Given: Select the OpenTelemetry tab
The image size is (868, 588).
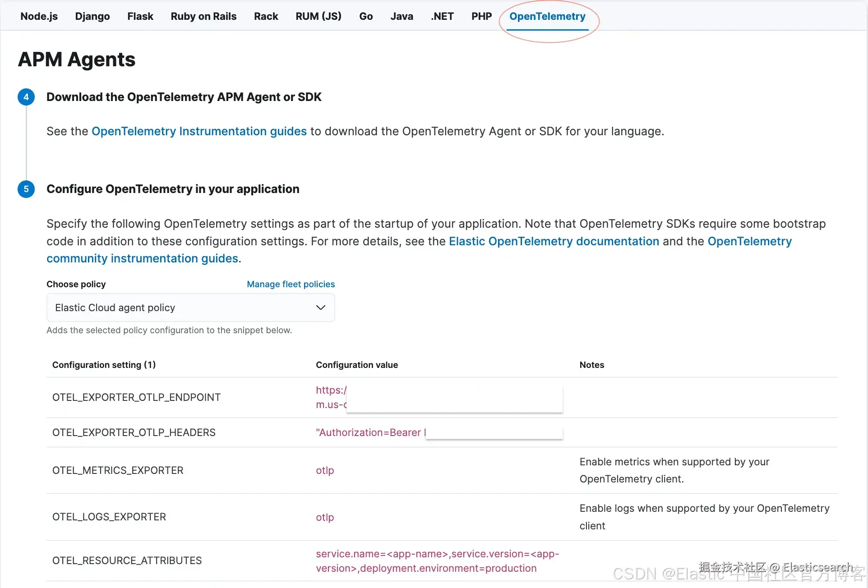Looking at the screenshot, I should (x=547, y=16).
